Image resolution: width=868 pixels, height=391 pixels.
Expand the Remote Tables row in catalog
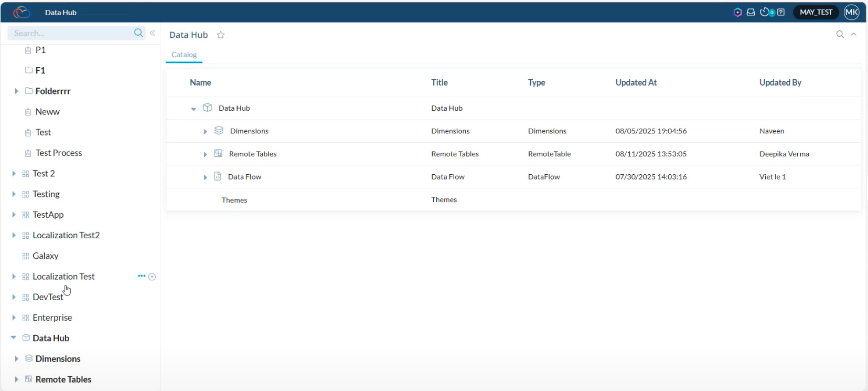(205, 154)
